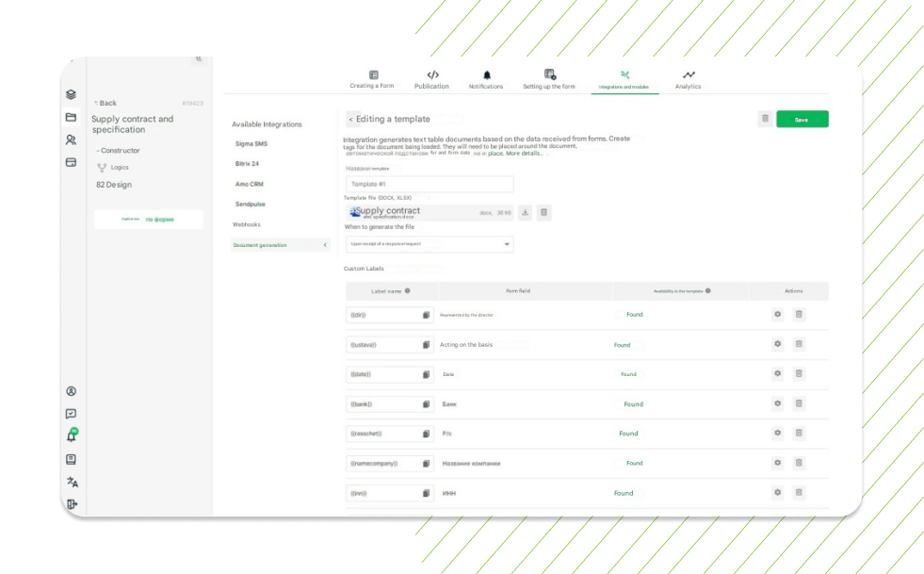Click the Template #1 name field
The width and height of the screenshot is (924, 574).
[x=429, y=185]
